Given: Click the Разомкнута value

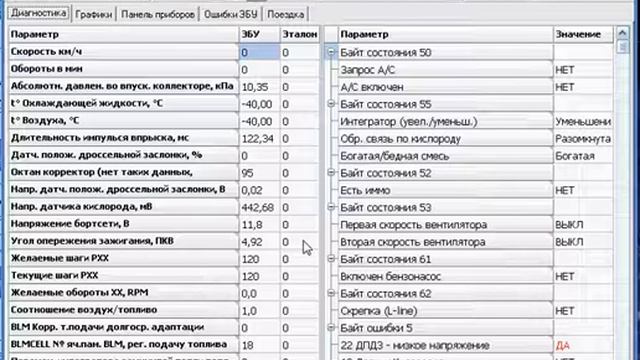Looking at the screenshot, I should [x=583, y=139].
